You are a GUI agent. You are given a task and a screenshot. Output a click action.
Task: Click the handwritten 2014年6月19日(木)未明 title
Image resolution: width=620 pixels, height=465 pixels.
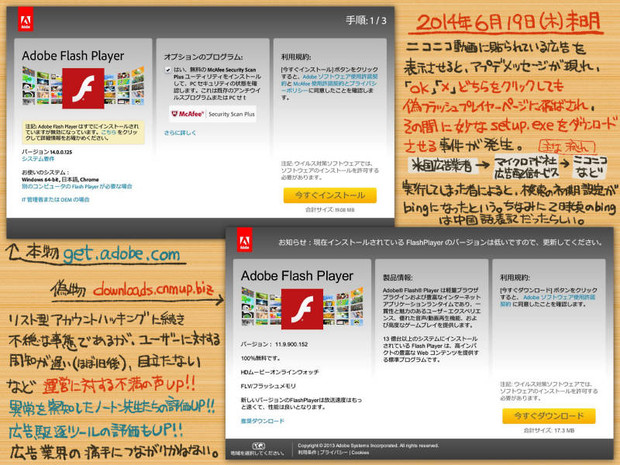[x=510, y=22]
